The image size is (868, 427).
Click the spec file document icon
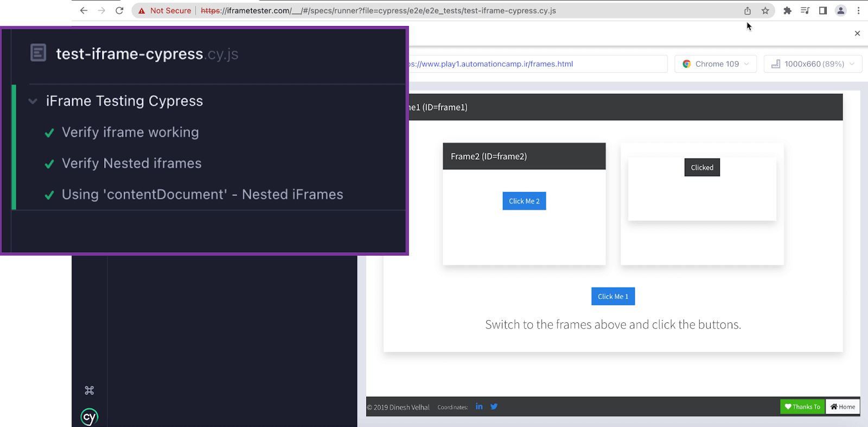pos(38,53)
